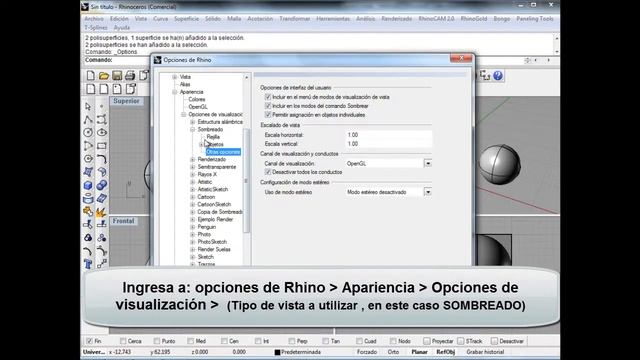Select the arrow pointer selection tool
Image resolution: width=640 pixels, height=360 pixels.
[x=88, y=107]
